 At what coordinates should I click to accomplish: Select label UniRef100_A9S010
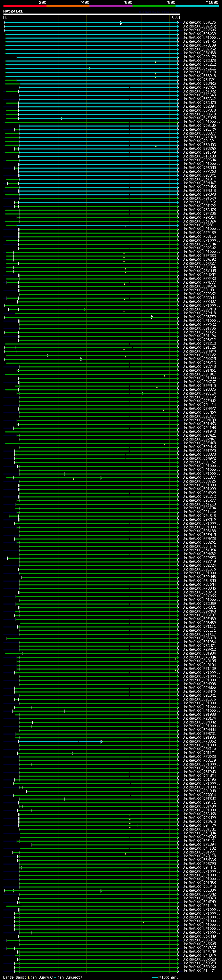pyautogui.click(x=199, y=87)
